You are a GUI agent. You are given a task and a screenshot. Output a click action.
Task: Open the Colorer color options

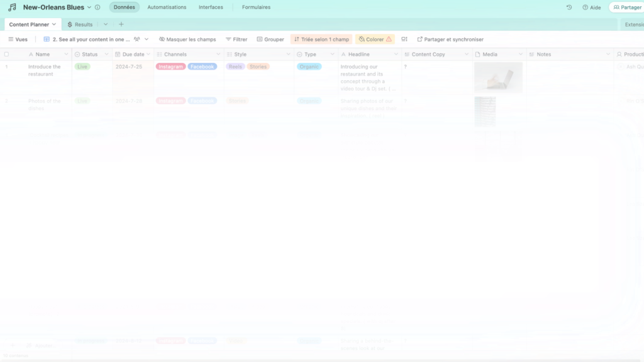(x=375, y=39)
